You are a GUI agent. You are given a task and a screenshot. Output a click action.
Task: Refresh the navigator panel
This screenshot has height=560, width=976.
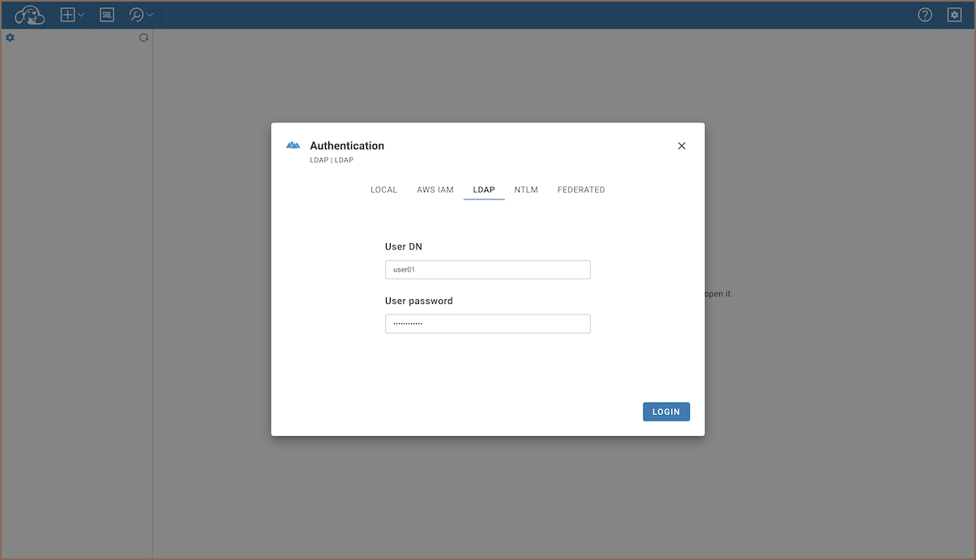tap(143, 37)
